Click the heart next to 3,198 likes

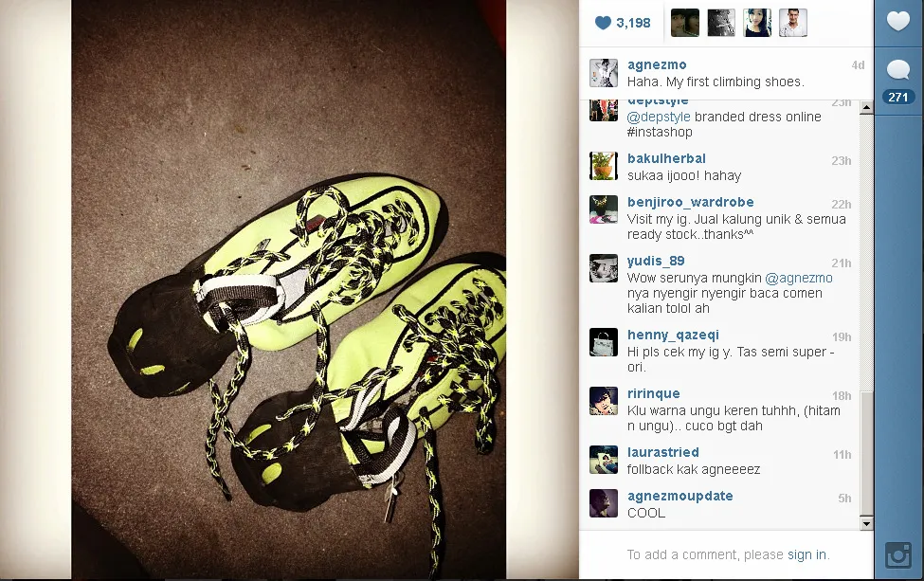(603, 23)
